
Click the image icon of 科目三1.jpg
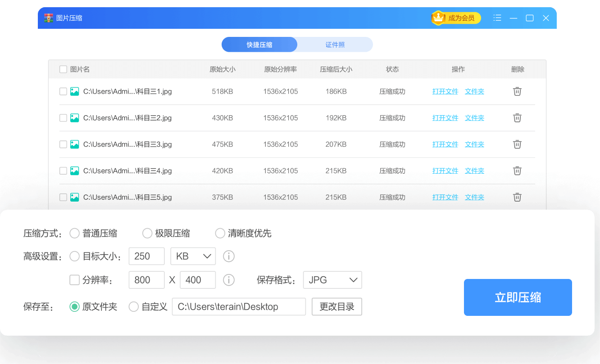pyautogui.click(x=75, y=91)
